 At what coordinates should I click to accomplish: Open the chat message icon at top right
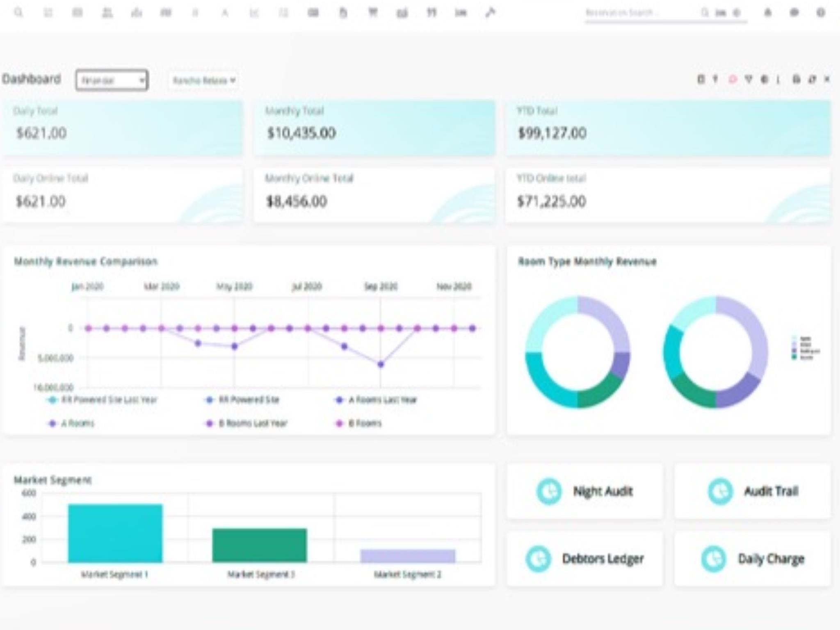coord(794,13)
